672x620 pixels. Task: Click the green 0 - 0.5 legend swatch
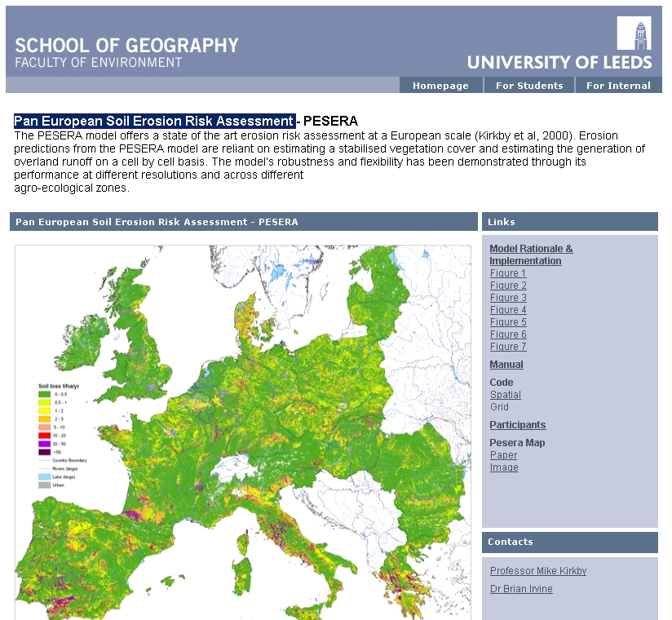coord(44,394)
